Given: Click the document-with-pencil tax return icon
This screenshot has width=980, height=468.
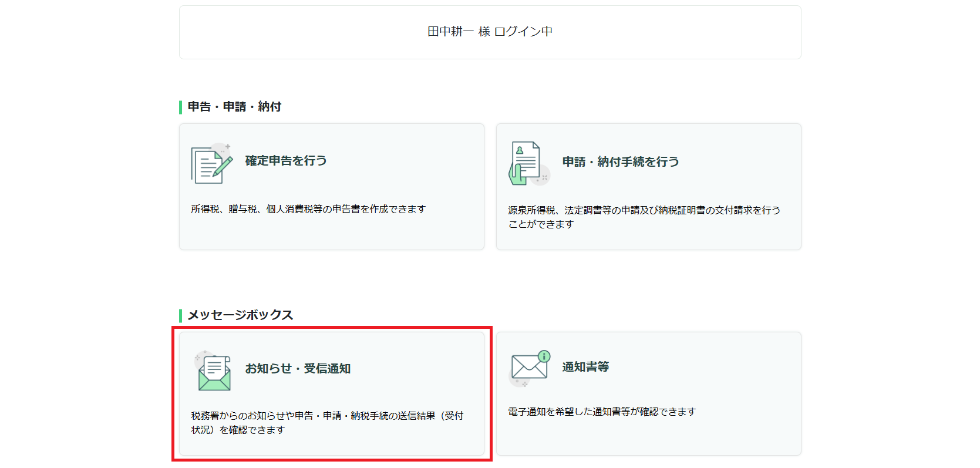Looking at the screenshot, I should pyautogui.click(x=210, y=164).
